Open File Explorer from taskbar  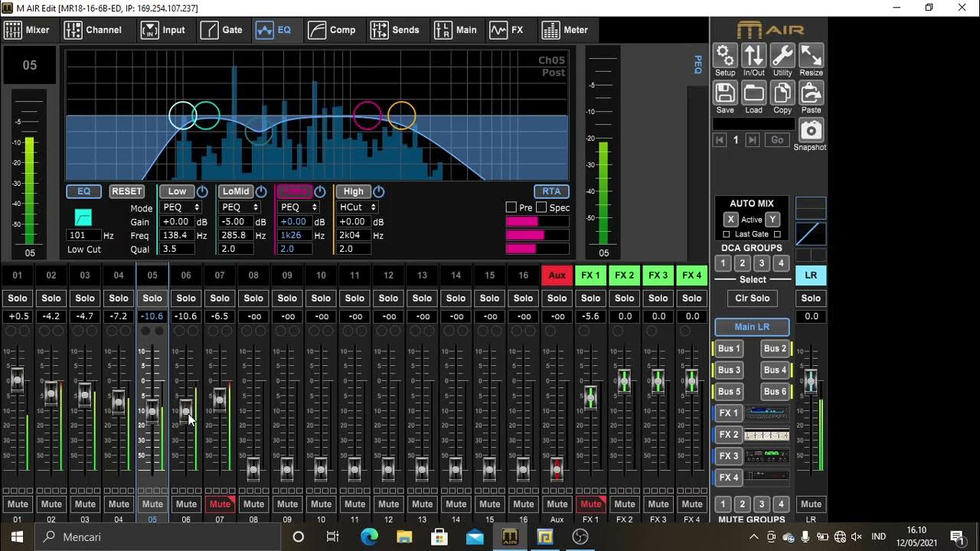(x=404, y=536)
